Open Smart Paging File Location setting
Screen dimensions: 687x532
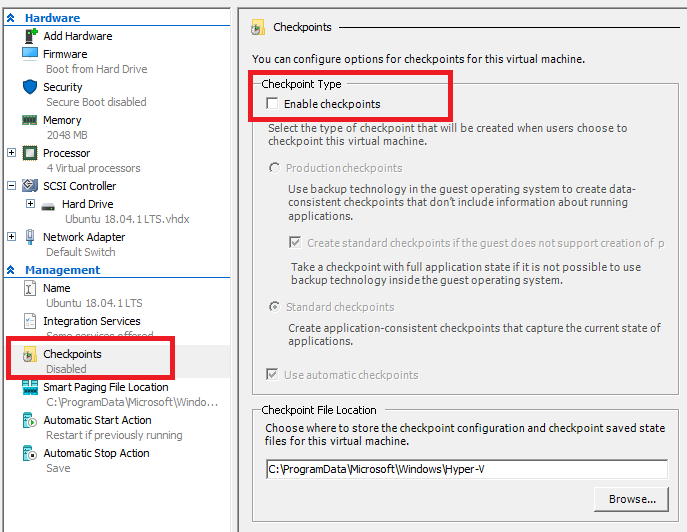[106, 387]
